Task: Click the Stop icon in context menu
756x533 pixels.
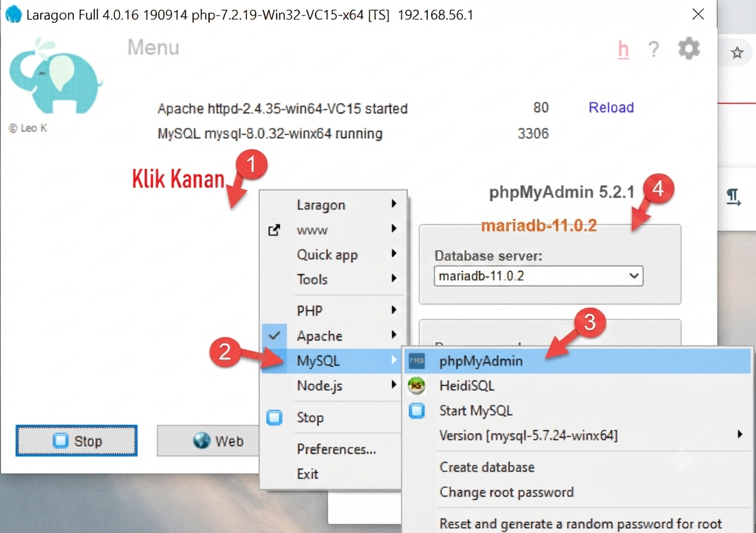Action: pos(274,418)
